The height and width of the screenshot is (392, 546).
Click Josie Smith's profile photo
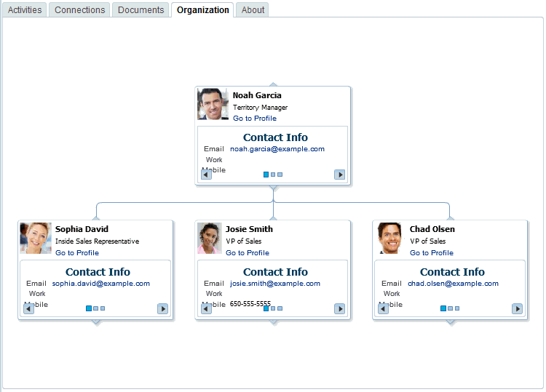tap(209, 239)
